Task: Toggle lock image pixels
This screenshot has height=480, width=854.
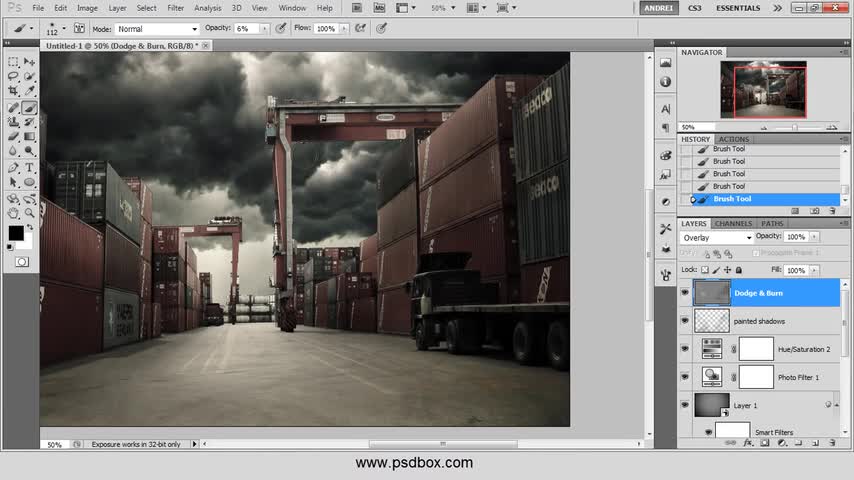Action: 716,270
